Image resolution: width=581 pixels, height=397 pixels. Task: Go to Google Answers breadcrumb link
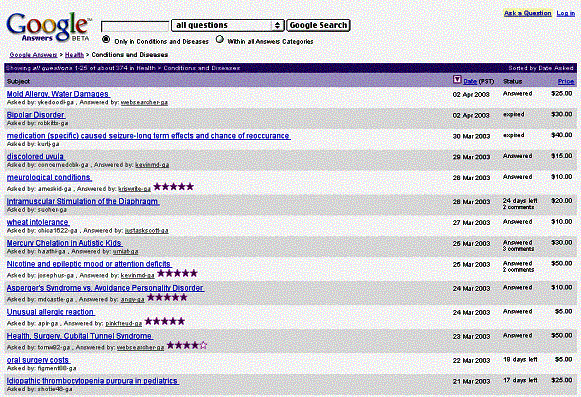coord(33,55)
